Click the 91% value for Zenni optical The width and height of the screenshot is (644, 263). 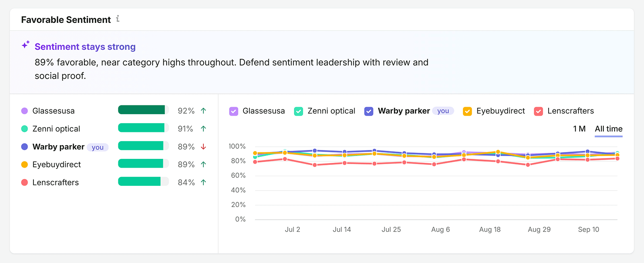click(x=185, y=129)
